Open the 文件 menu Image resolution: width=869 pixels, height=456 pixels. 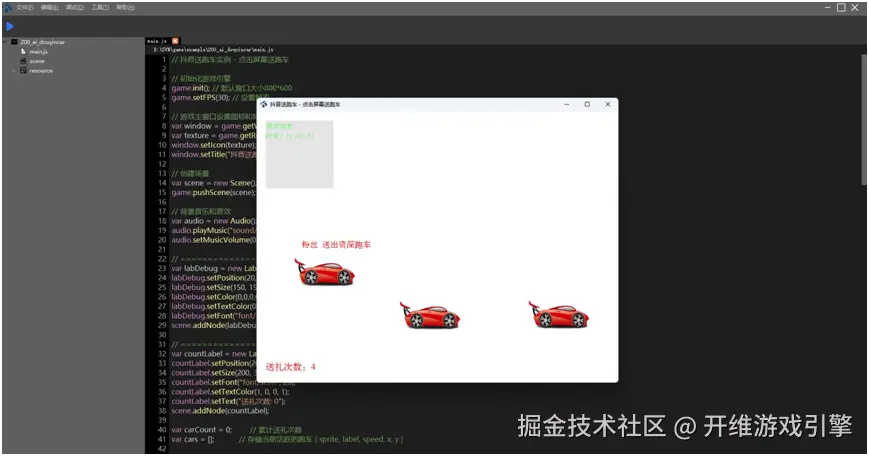point(24,7)
